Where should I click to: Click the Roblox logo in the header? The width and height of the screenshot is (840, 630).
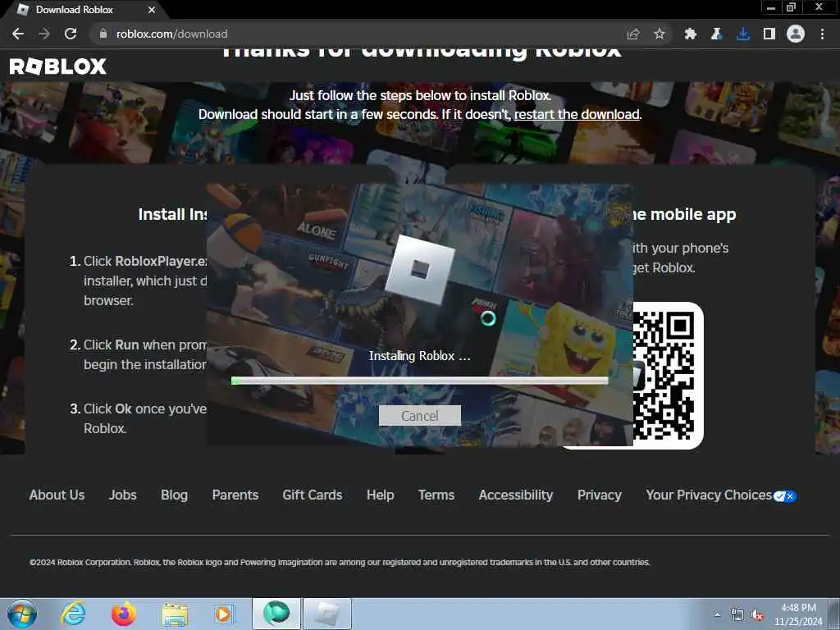click(x=58, y=66)
